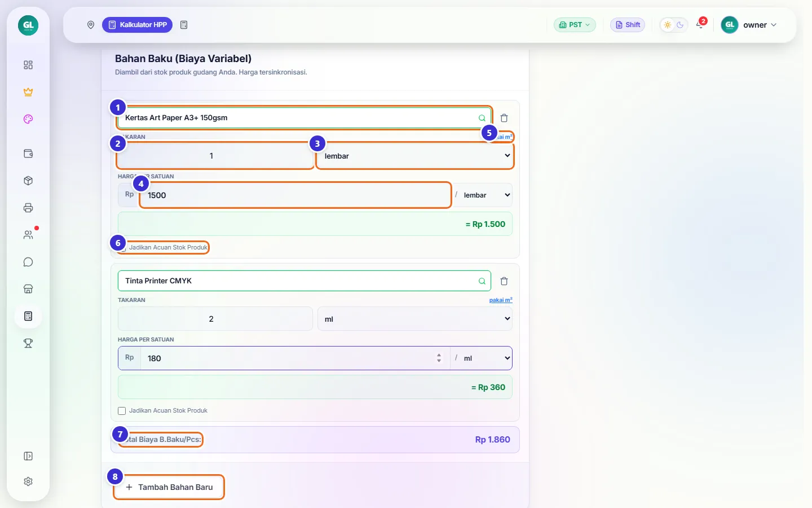Check Jadikan Acuan Stok Produk under Tinta Printer
This screenshot has height=508, width=812.
coord(122,411)
